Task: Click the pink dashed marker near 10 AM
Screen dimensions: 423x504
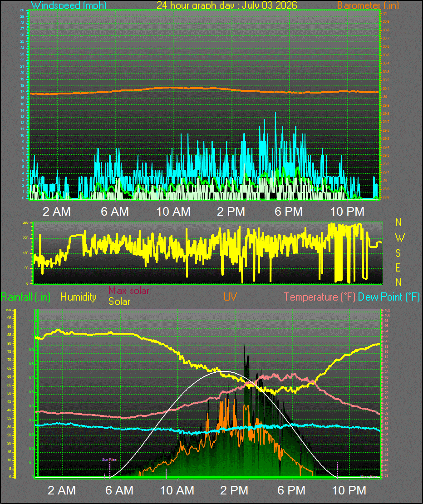Action: coord(166,474)
